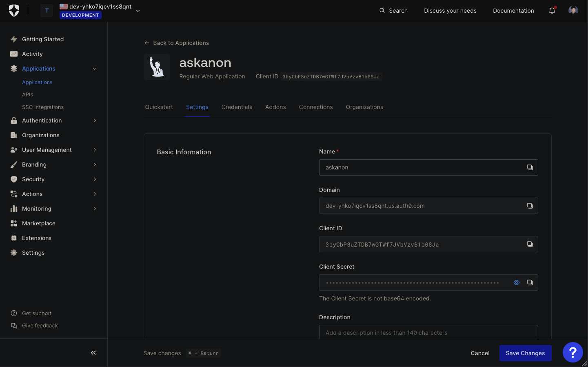
Task: Open Give feedback link
Action: tap(40, 325)
